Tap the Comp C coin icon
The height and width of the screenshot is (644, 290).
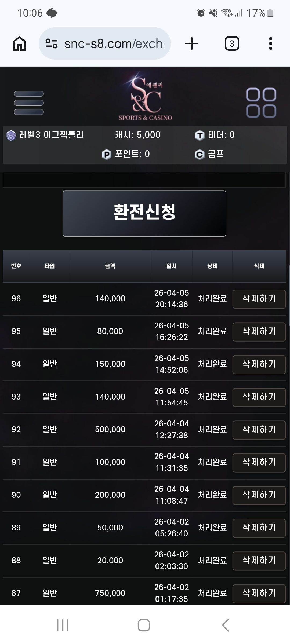(x=200, y=154)
